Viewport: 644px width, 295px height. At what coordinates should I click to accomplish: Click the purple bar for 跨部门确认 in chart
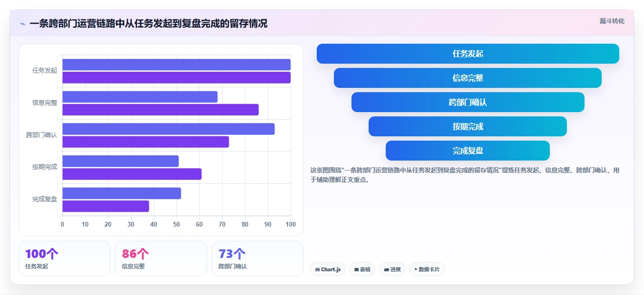coord(146,142)
